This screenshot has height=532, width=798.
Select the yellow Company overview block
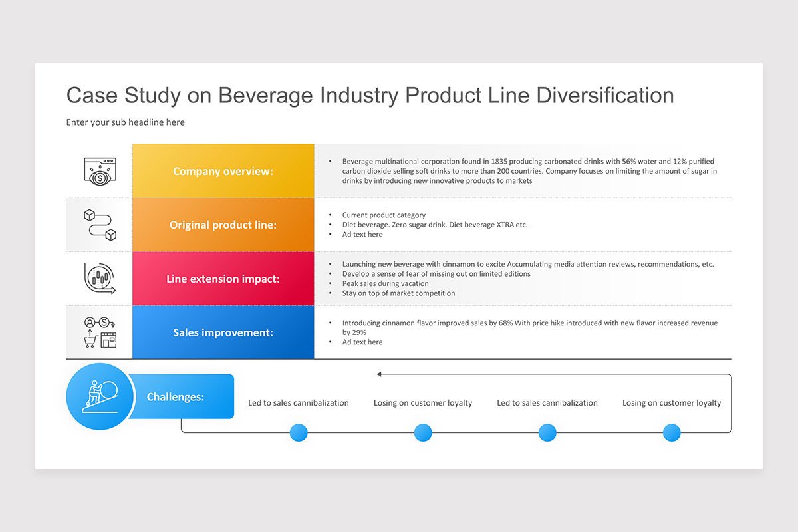(223, 171)
